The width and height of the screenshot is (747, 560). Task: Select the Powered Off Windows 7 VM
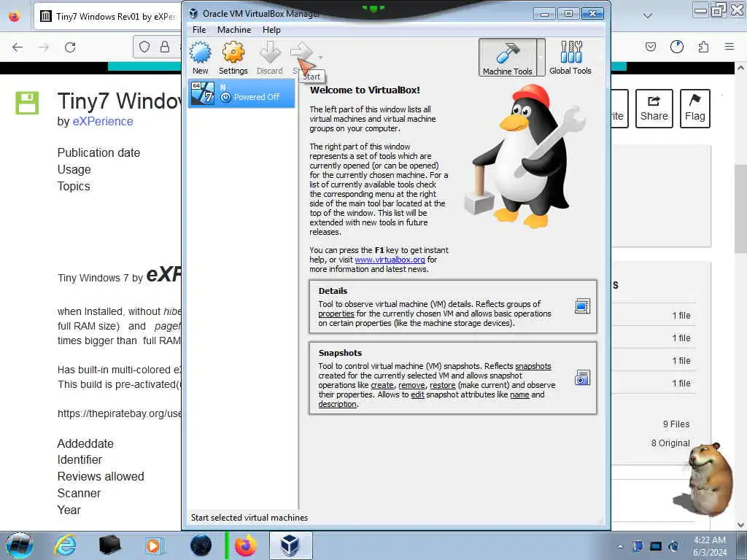click(x=242, y=93)
